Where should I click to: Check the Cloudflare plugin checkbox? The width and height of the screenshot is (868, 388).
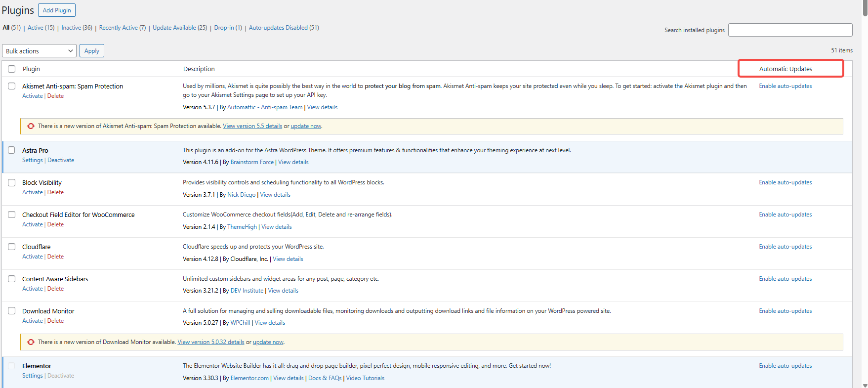(x=12, y=247)
